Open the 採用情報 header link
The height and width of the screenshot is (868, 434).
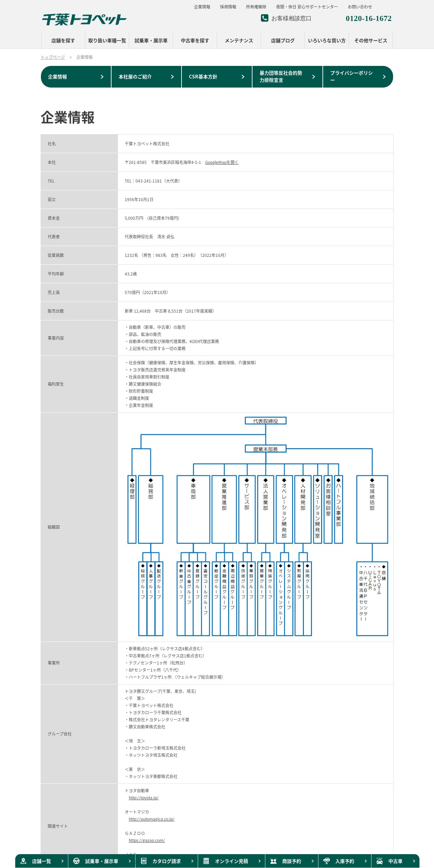click(x=228, y=7)
